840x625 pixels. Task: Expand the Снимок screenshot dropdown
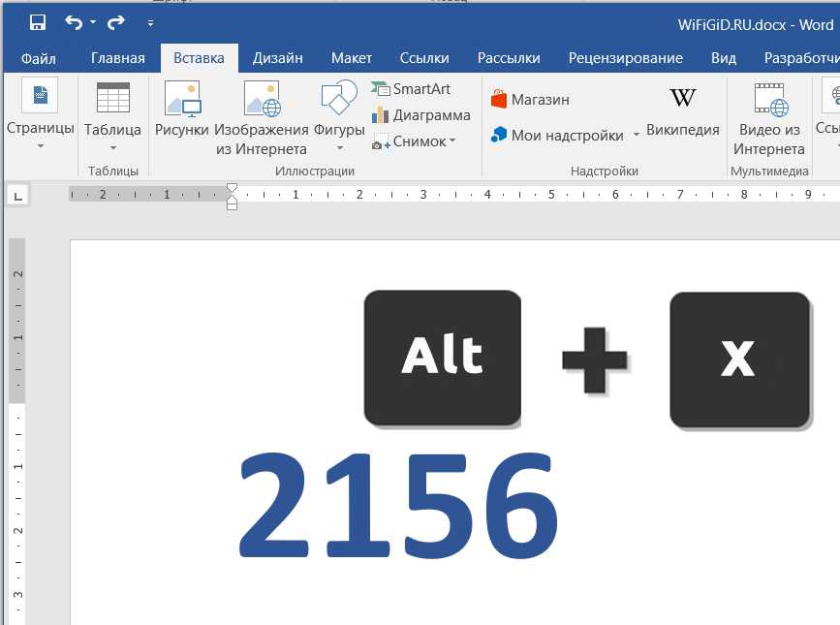click(451, 141)
